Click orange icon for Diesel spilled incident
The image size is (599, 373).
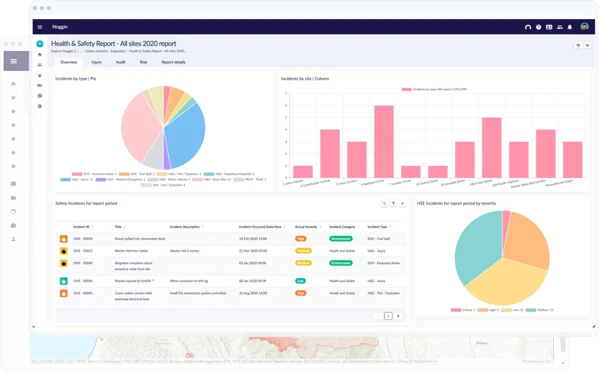[64, 239]
